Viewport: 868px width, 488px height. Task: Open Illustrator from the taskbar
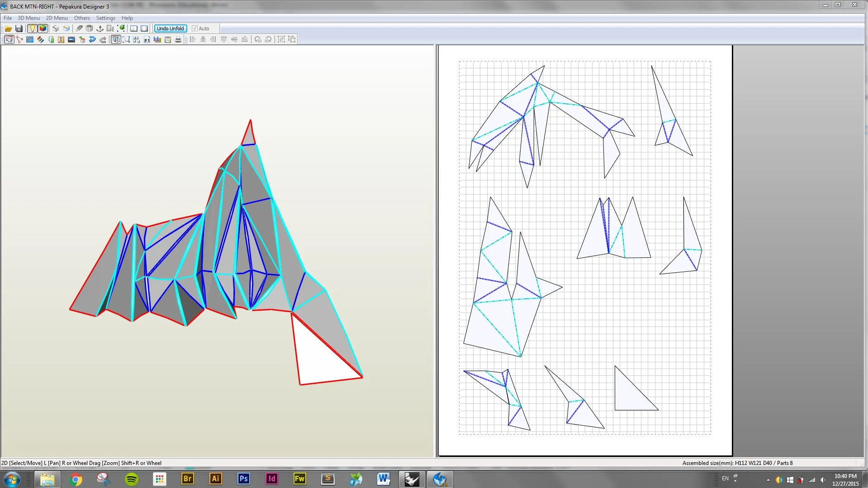point(216,479)
